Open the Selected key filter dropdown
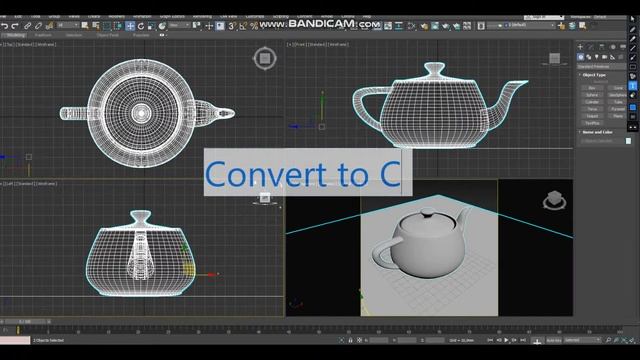Image resolution: width=640 pixels, height=360 pixels. [x=582, y=340]
